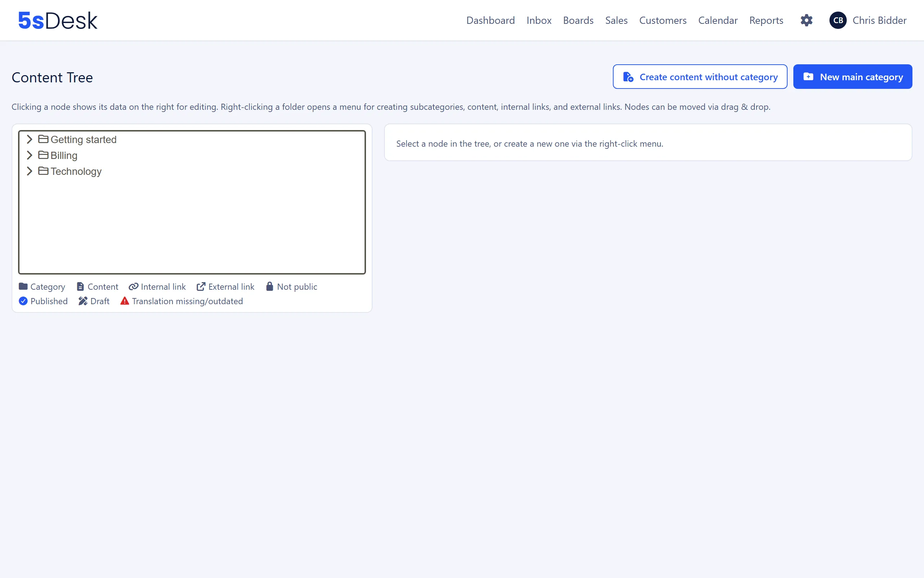924x578 pixels.
Task: Click the External link legend icon
Action: (x=201, y=286)
